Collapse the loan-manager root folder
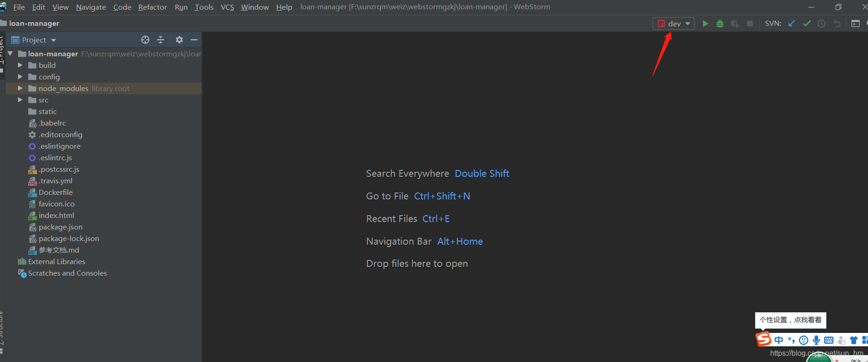 pyautogui.click(x=10, y=54)
